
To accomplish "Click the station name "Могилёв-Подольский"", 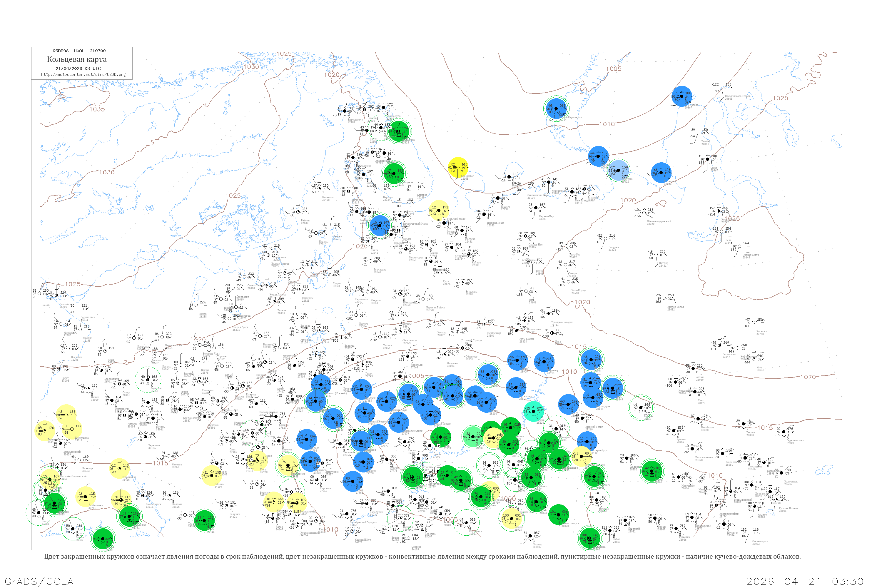I will coord(73,476).
